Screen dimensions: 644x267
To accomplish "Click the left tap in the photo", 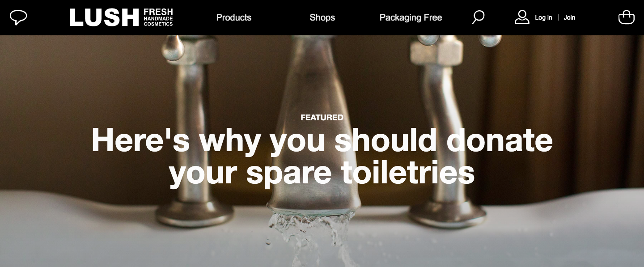I will [x=190, y=134].
